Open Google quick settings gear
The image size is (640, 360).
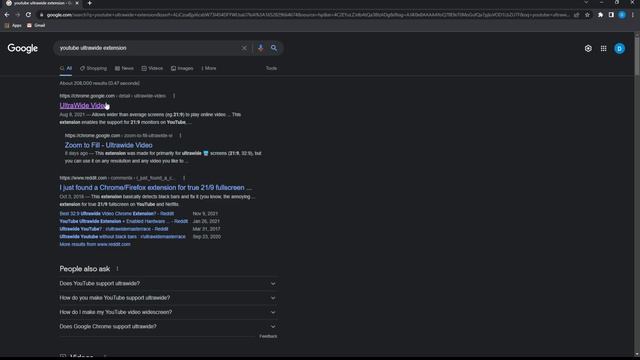click(588, 49)
